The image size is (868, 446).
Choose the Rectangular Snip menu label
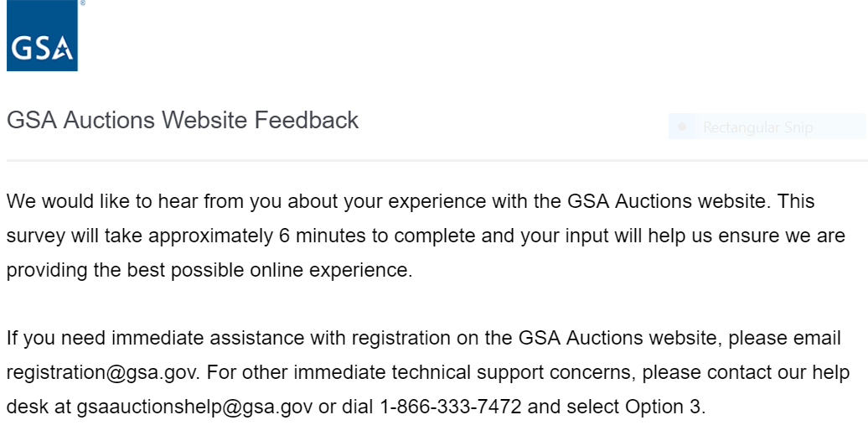(757, 127)
